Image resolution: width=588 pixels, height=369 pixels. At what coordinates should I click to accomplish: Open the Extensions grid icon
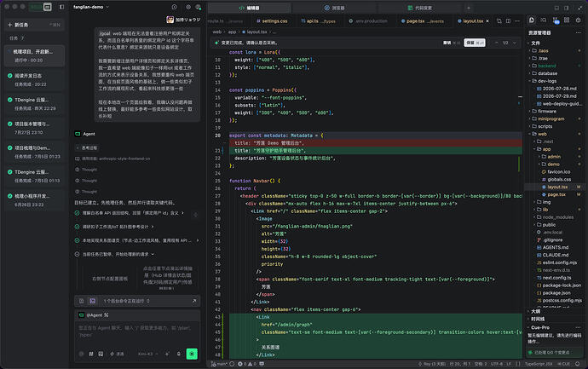[x=567, y=20]
